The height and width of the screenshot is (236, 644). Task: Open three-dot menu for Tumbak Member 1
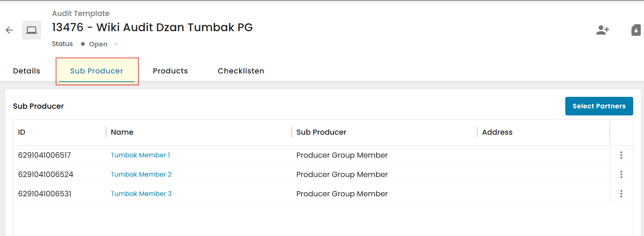pos(621,155)
